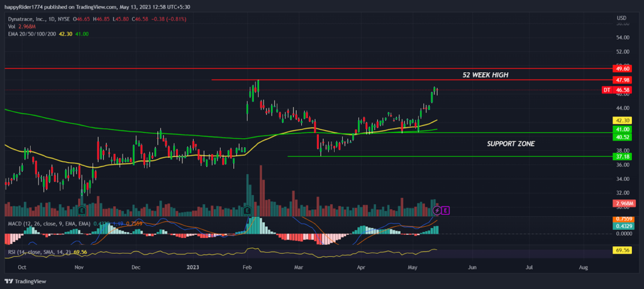Click the green 40.52 price tag

(621, 137)
